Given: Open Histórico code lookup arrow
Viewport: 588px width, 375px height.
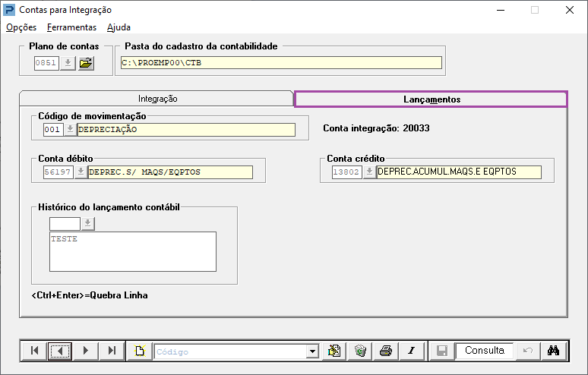Looking at the screenshot, I should 87,224.
